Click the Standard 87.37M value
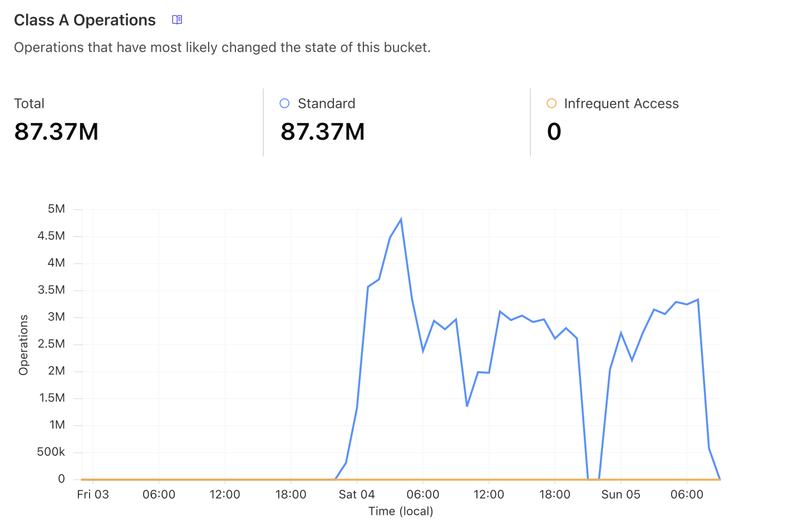The height and width of the screenshot is (532, 793). click(323, 132)
